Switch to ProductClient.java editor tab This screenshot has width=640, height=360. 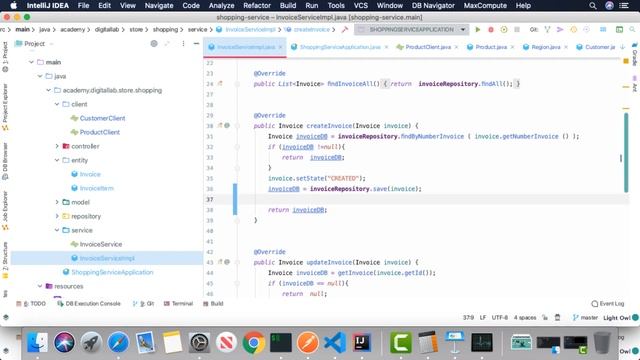pyautogui.click(x=428, y=47)
